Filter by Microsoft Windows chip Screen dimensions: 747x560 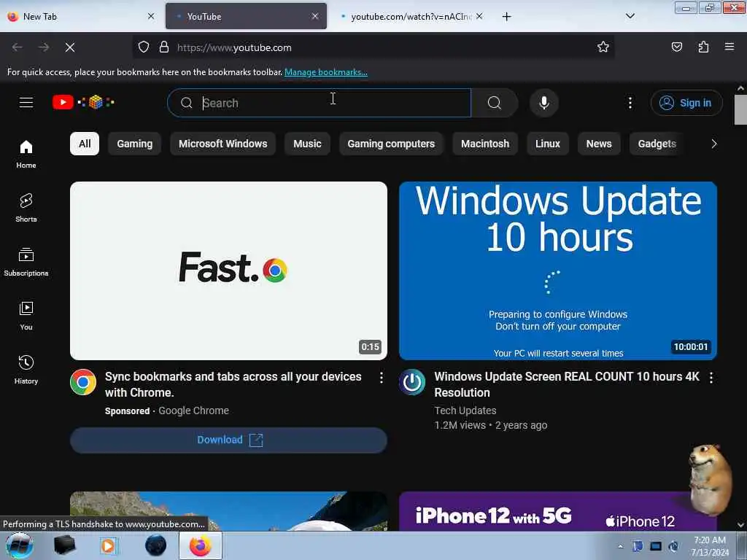[223, 144]
